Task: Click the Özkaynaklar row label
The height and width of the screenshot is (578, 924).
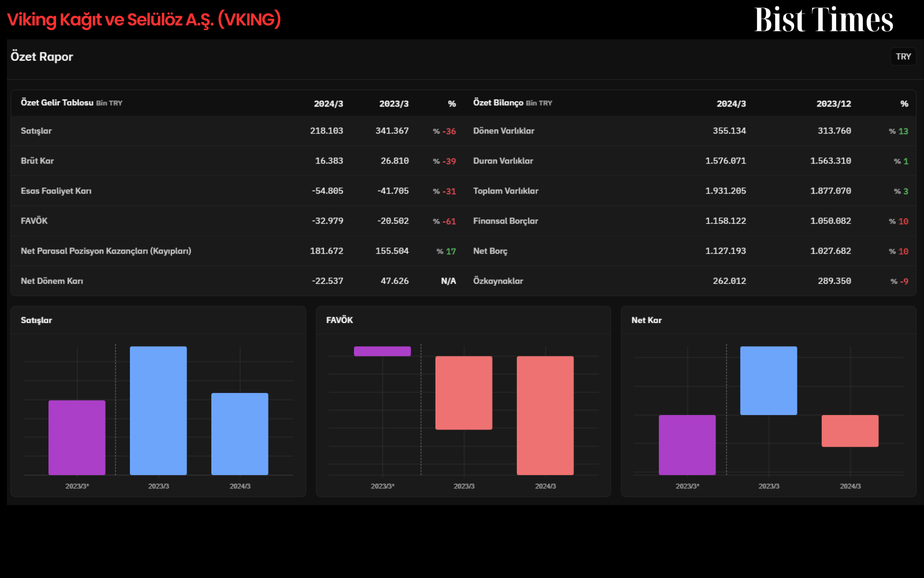Action: (498, 281)
